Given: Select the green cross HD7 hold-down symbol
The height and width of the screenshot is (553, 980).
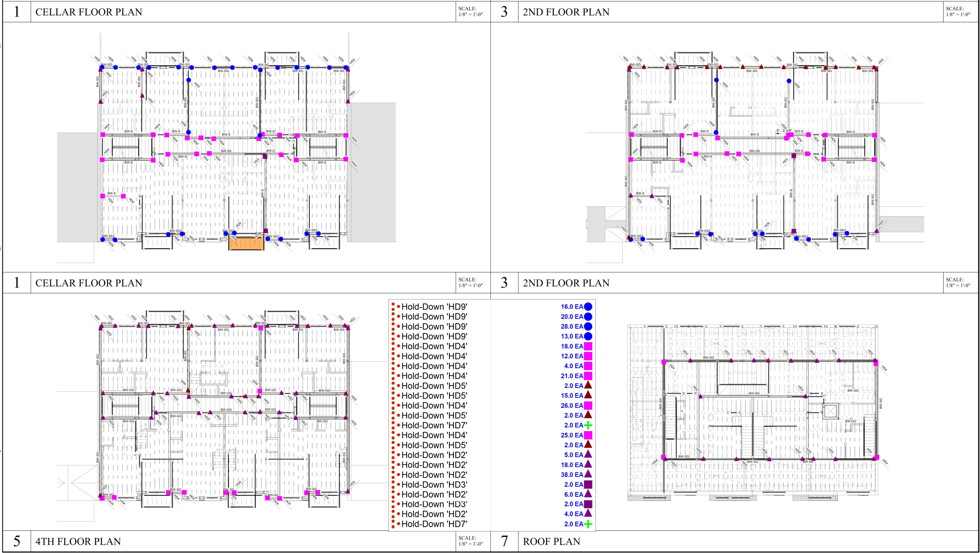Looking at the screenshot, I should [588, 425].
